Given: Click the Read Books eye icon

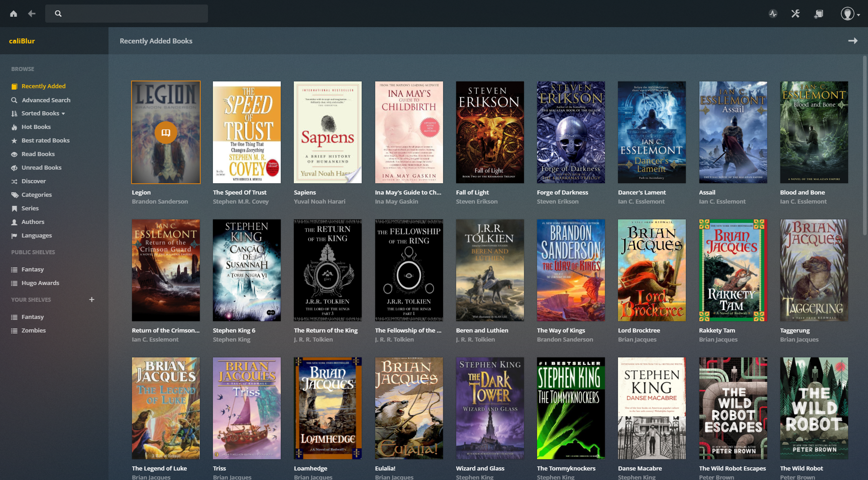Looking at the screenshot, I should click(14, 154).
